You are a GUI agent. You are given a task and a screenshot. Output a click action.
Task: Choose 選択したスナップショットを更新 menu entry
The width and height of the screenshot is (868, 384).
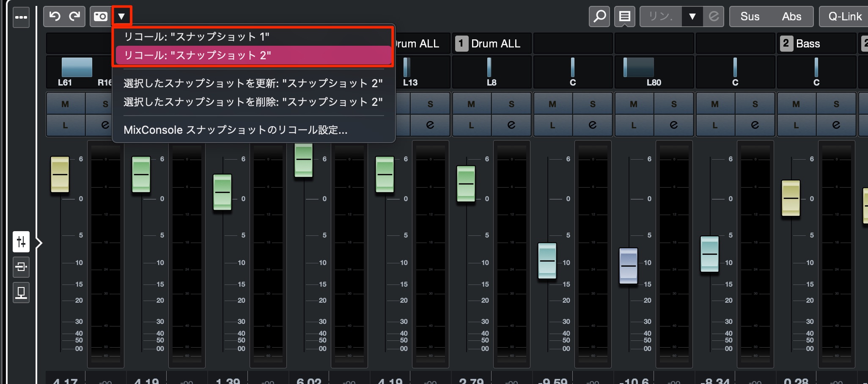point(253,83)
